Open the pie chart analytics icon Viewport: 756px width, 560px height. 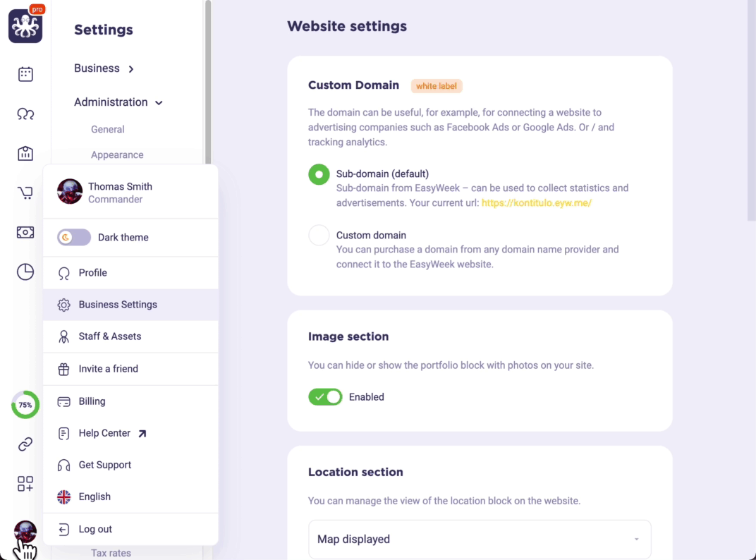tap(25, 272)
